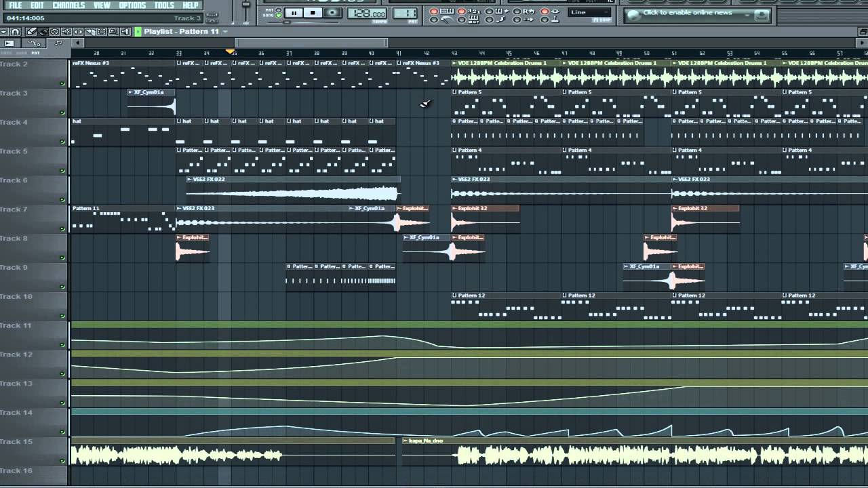868x488 pixels.
Task: Click the detach window icon at playlist top-right
Action: click(x=863, y=31)
